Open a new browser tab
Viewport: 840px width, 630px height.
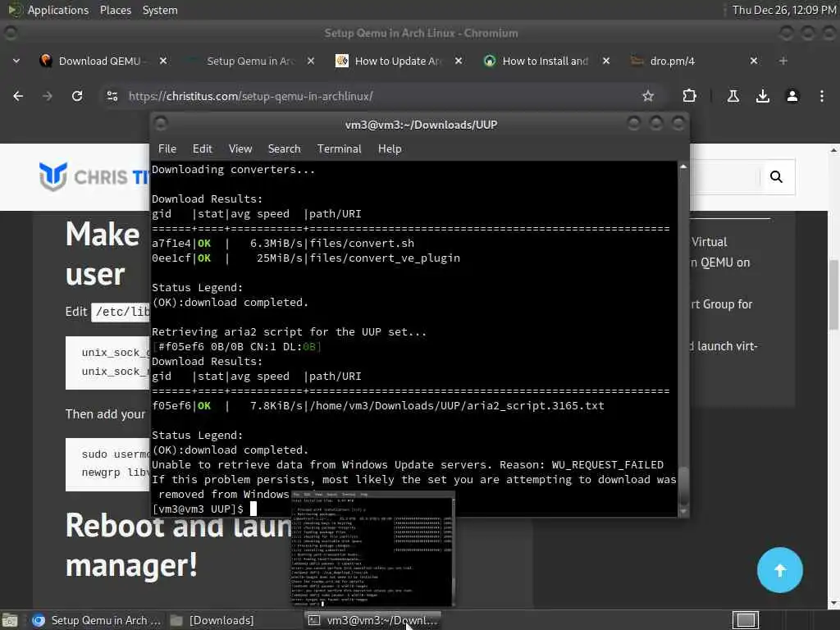click(x=783, y=61)
